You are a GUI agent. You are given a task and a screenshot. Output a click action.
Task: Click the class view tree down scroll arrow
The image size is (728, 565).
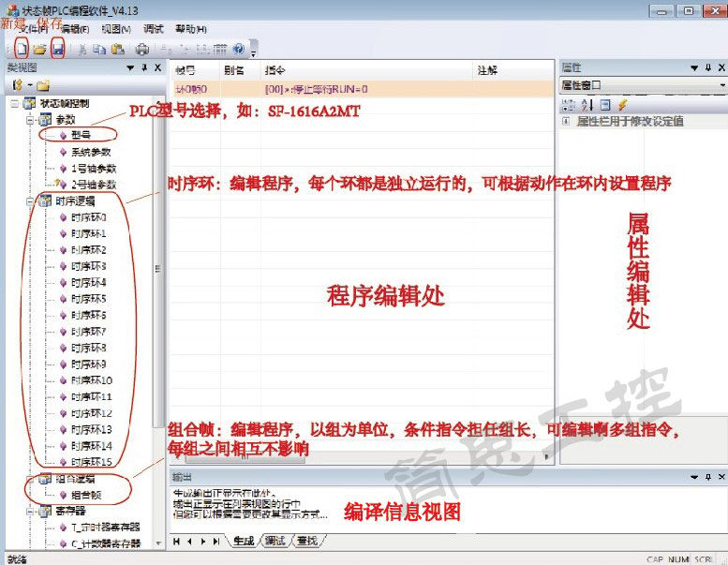pyautogui.click(x=158, y=543)
